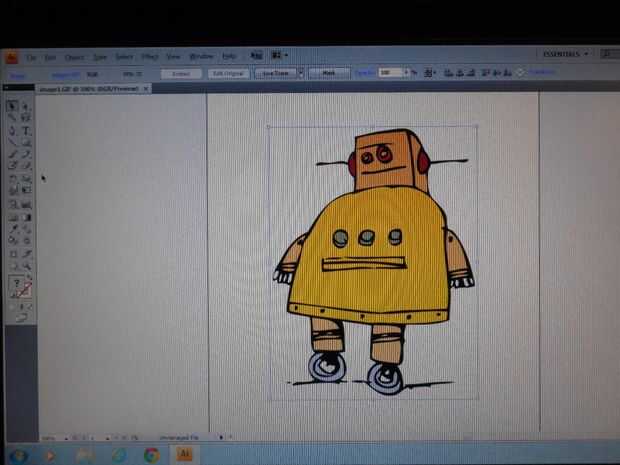Click the Illustrator taskbar icon
This screenshot has width=620, height=465.
(183, 454)
